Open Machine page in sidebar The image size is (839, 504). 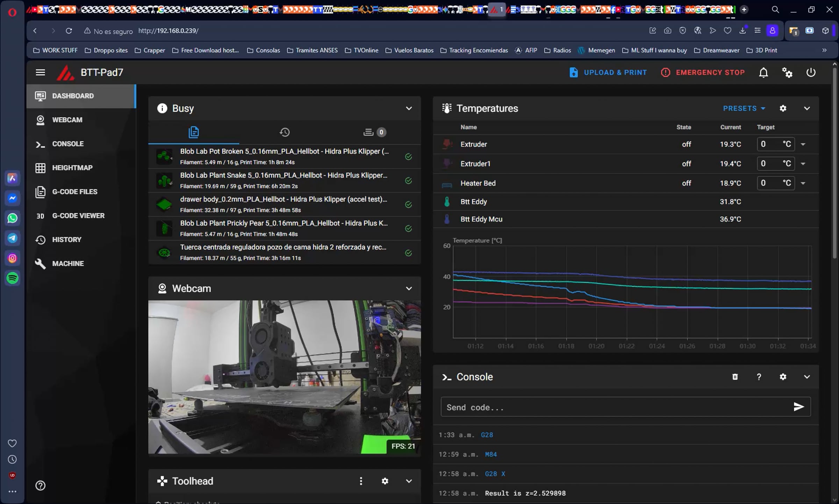(x=81, y=263)
